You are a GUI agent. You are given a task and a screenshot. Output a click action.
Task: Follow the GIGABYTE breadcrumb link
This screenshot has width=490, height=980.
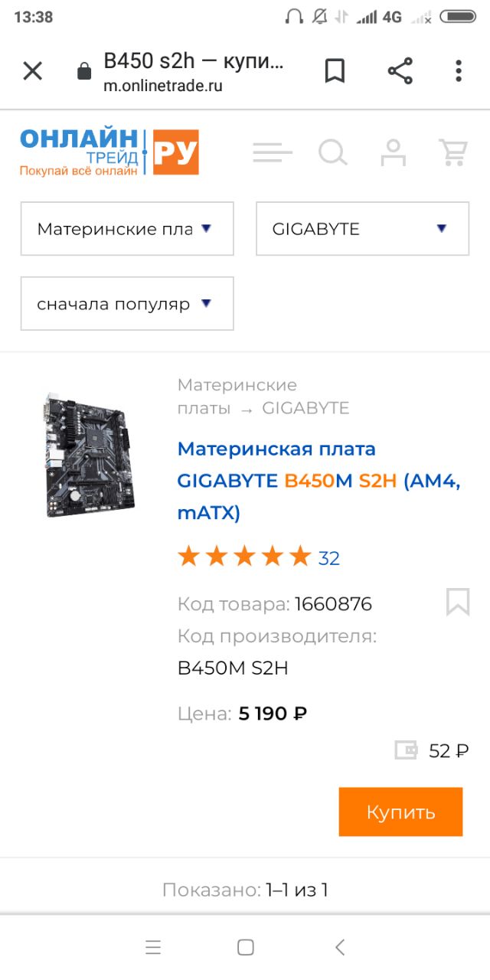[305, 408]
